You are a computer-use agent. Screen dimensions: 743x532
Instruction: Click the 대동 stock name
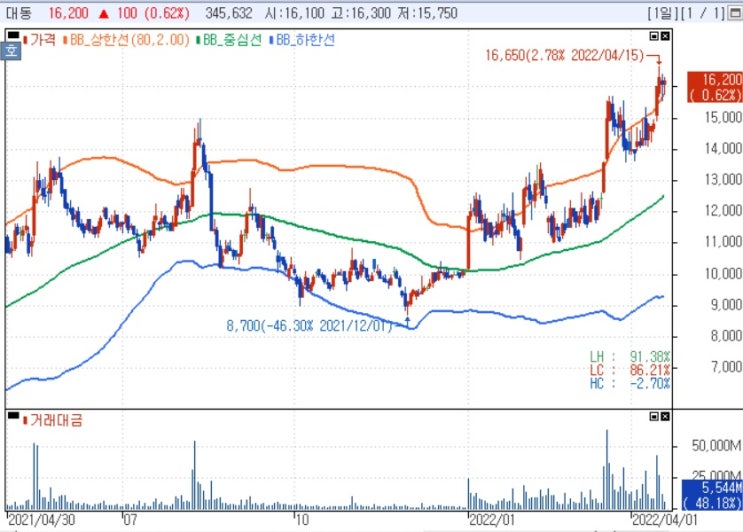tap(18, 13)
